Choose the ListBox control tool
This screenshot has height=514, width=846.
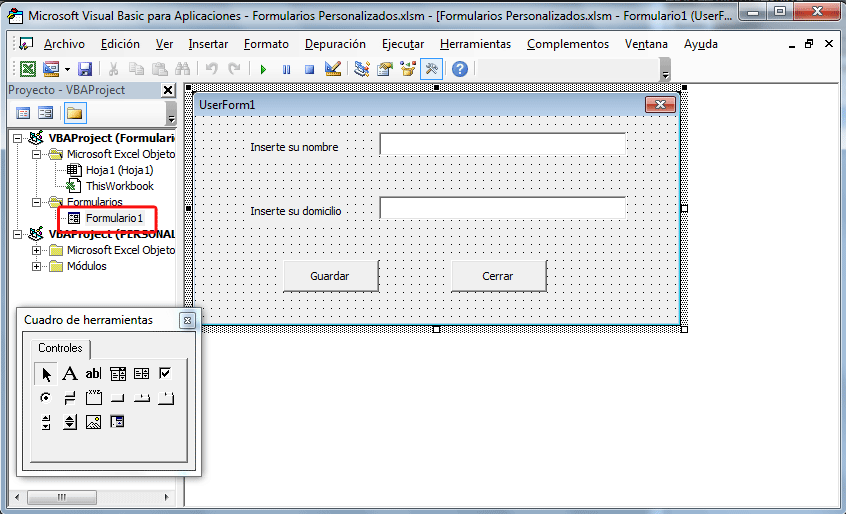141,374
